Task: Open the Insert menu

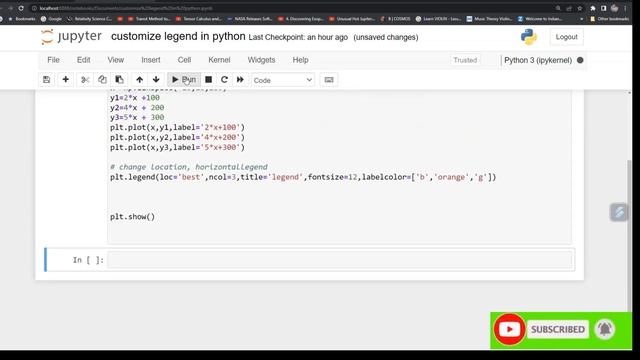Action: (151, 60)
